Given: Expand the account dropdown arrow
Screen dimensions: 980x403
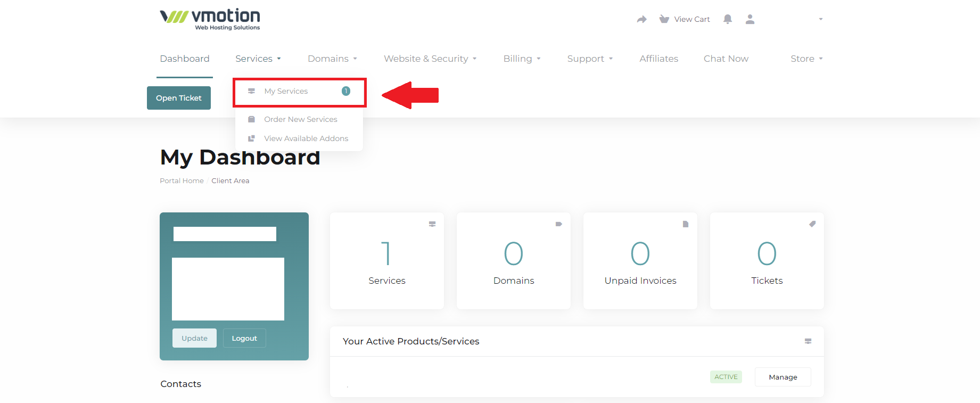Looking at the screenshot, I should 821,19.
